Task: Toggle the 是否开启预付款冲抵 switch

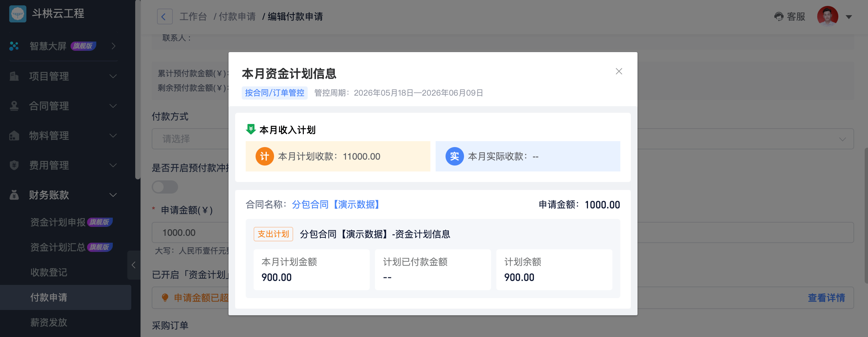Action: pyautogui.click(x=165, y=187)
